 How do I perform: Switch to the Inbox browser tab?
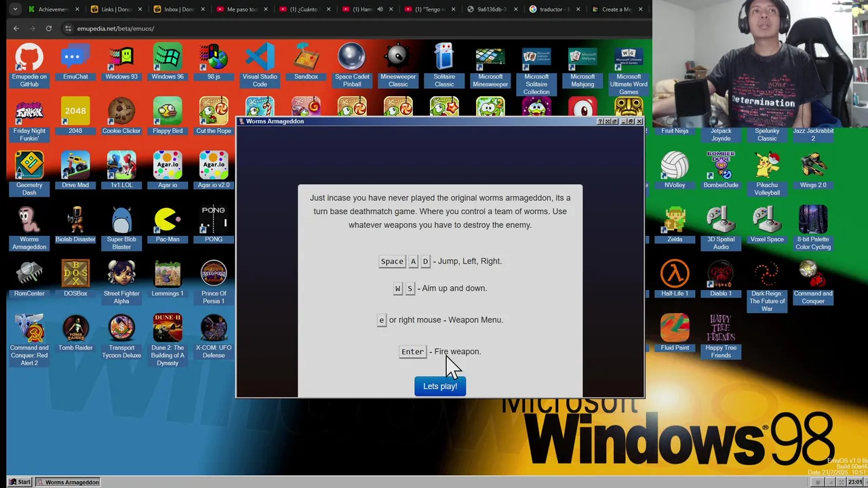pos(180,9)
